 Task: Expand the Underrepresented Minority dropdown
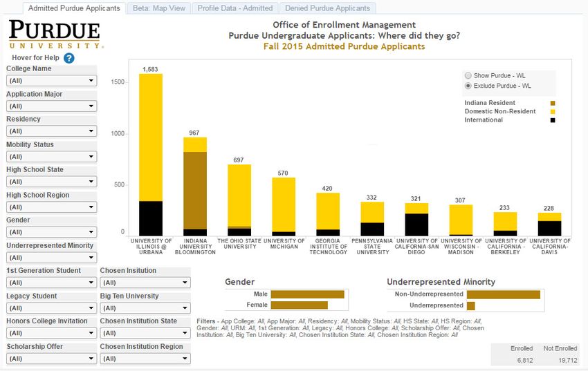(x=51, y=258)
